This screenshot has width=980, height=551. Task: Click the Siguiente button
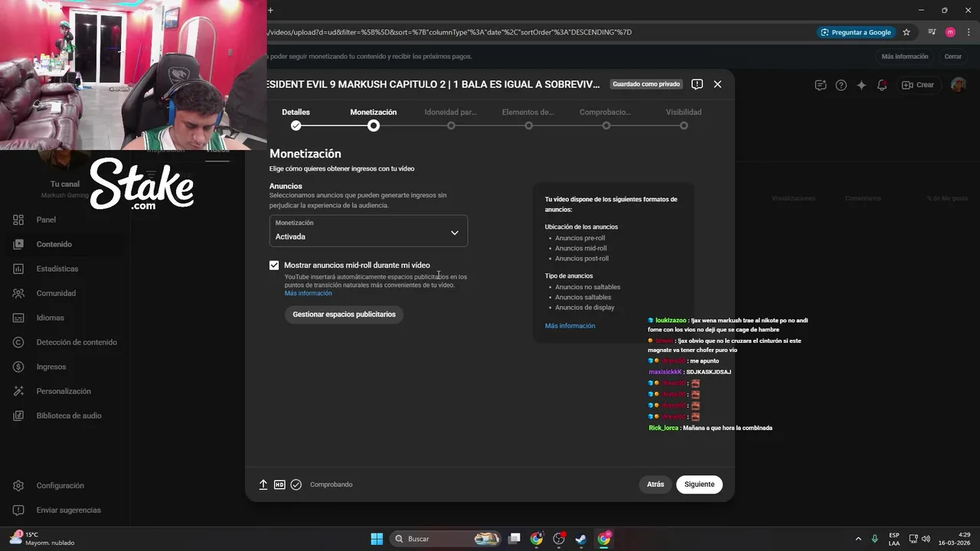(x=699, y=484)
